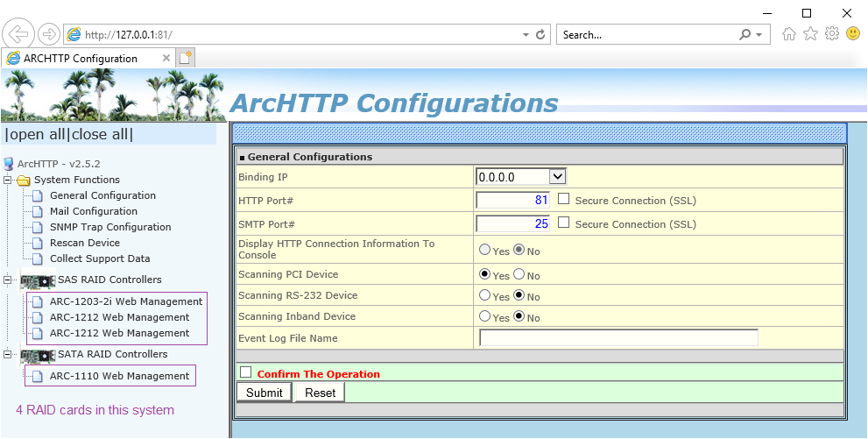
Task: Enable HTTP Port Secure Connection (SSL) checkbox
Action: (x=563, y=199)
